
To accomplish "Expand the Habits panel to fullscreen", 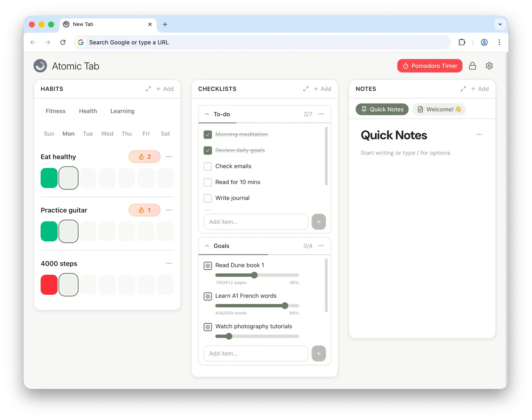I will (148, 89).
